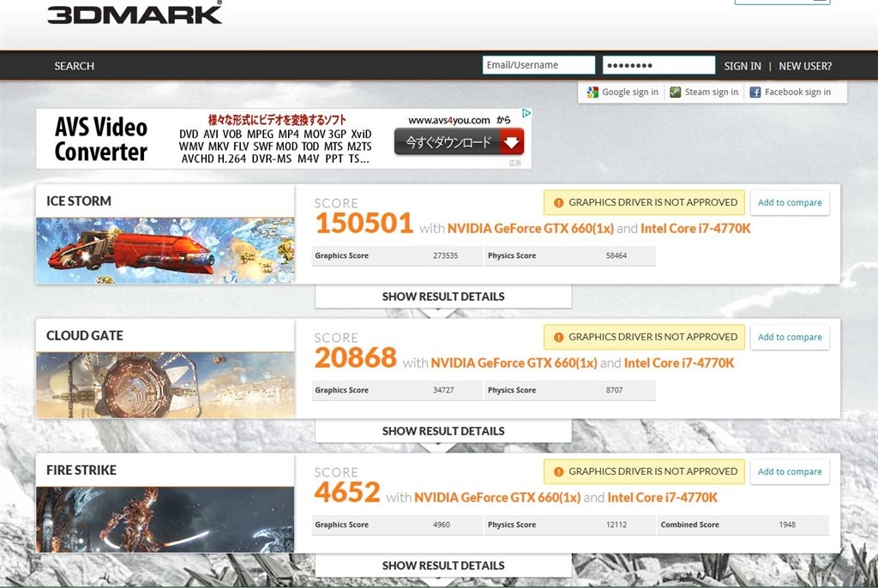Click the Facebook sign in icon

[755, 93]
